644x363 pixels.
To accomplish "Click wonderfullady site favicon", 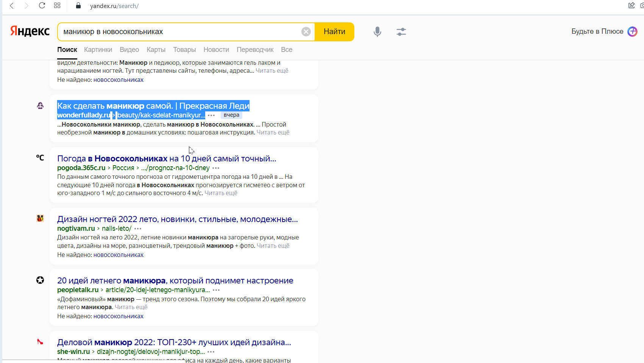I will pos(40,106).
